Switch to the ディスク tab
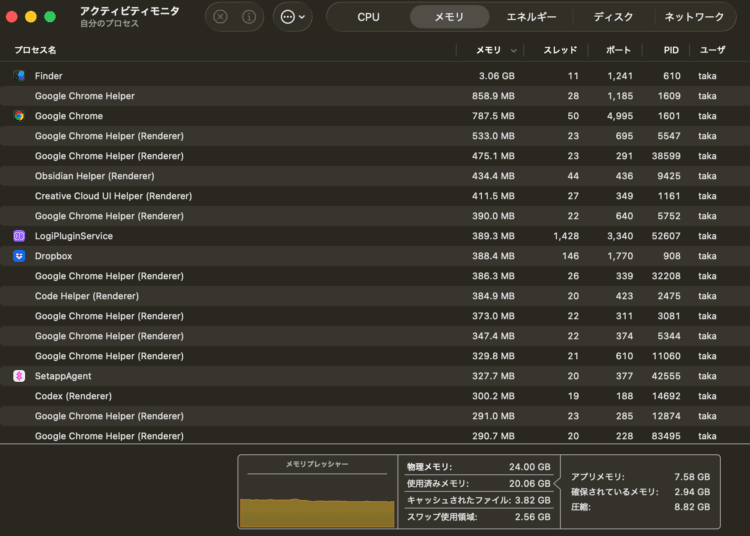This screenshot has height=536, width=750. [613, 17]
